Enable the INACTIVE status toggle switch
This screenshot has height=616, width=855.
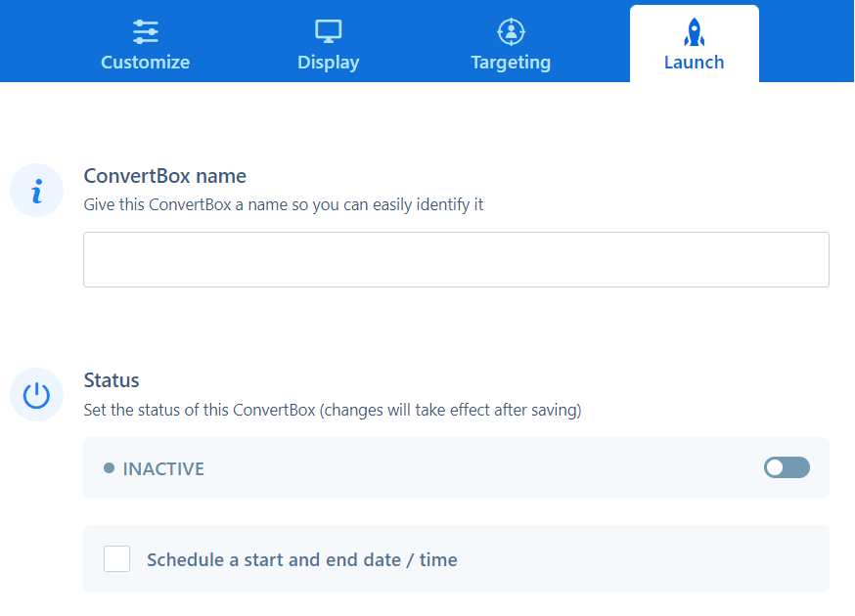tap(787, 467)
